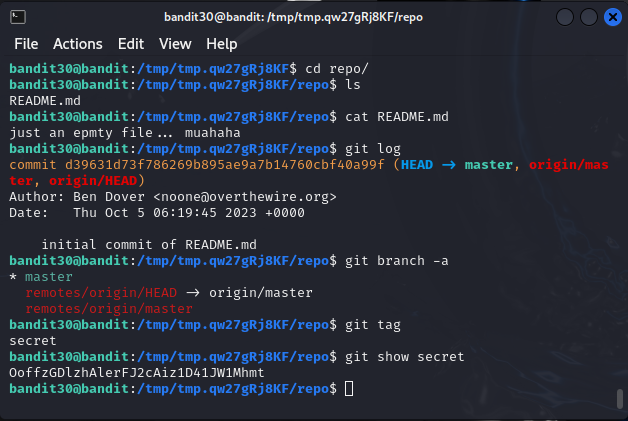Click the minimize window button

coord(565,17)
